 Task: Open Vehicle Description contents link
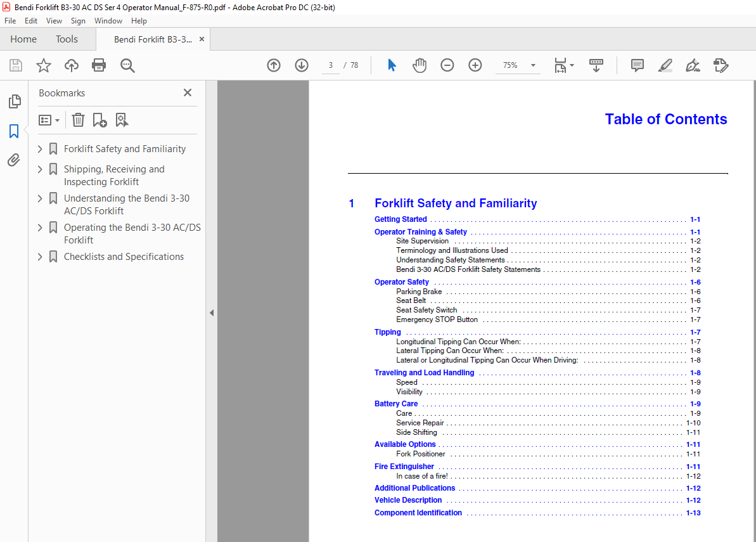pos(408,501)
